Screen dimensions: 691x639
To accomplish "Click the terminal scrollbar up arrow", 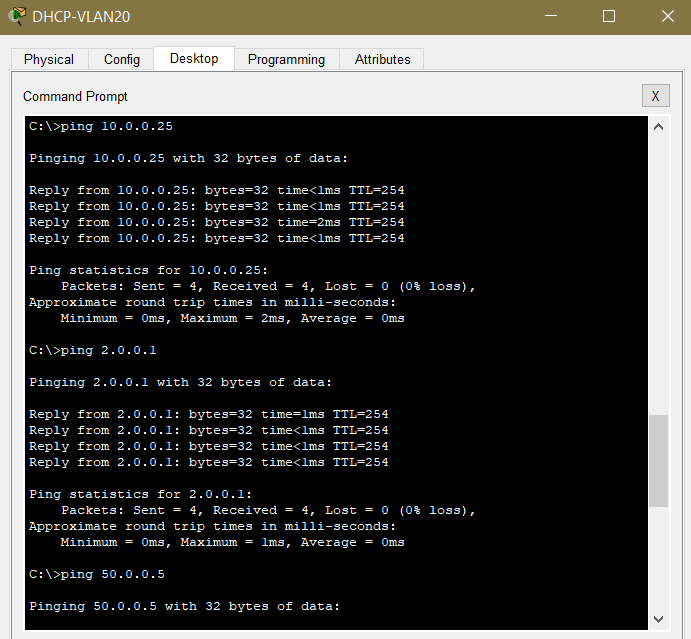I will (x=657, y=127).
